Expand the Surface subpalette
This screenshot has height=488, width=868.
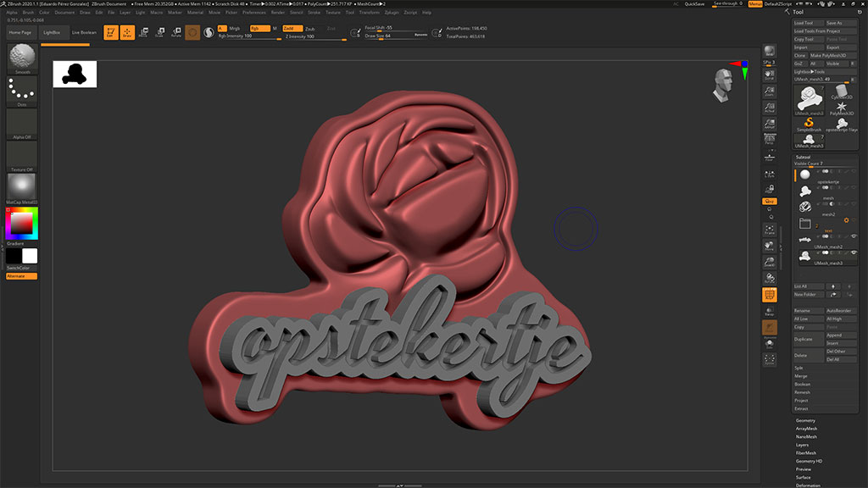[x=804, y=478]
